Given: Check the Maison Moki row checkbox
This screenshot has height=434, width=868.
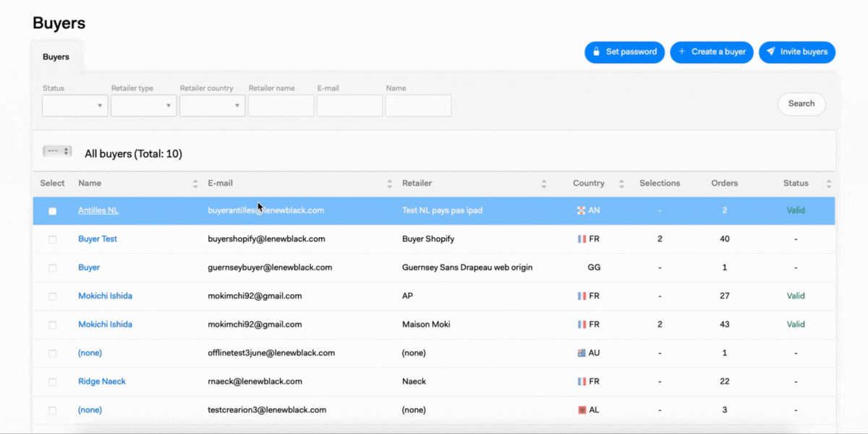Looking at the screenshot, I should tap(52, 325).
